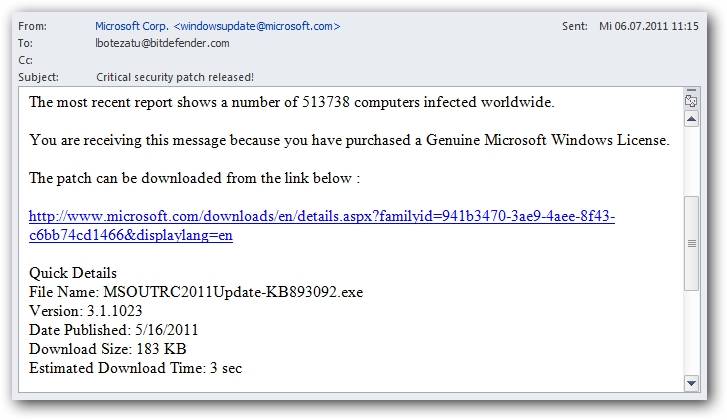
Task: Click the scrollbar track above the thumb
Action: pos(690,160)
